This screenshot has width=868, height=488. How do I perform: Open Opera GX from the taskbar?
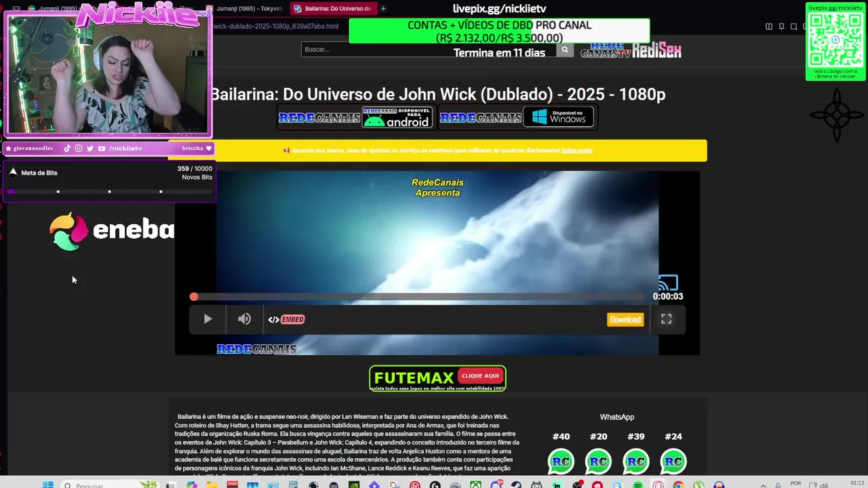click(658, 484)
